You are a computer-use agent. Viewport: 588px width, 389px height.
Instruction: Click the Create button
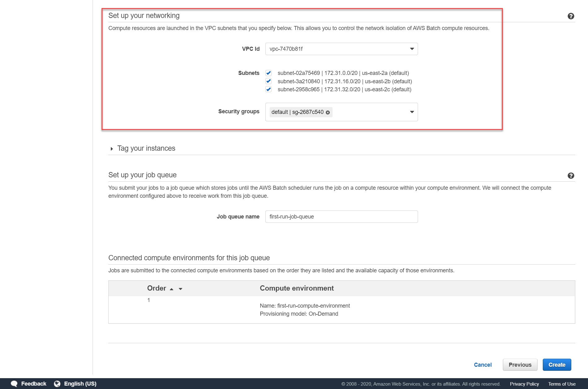557,365
